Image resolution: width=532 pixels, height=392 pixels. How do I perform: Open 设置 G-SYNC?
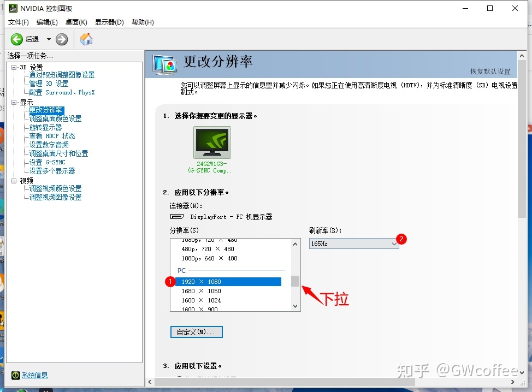[x=47, y=163]
